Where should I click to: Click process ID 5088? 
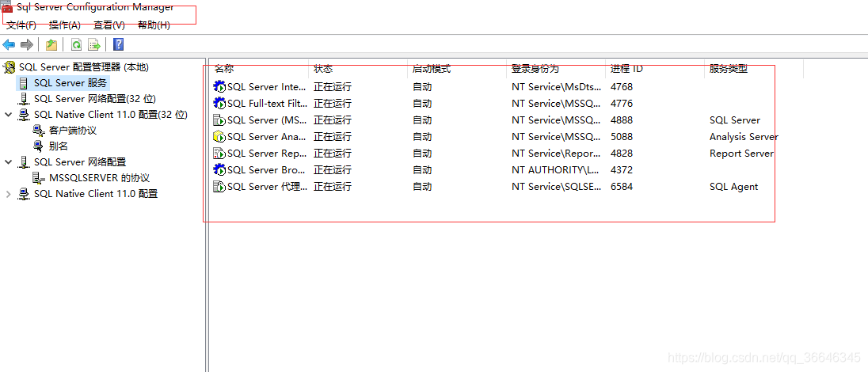click(622, 137)
